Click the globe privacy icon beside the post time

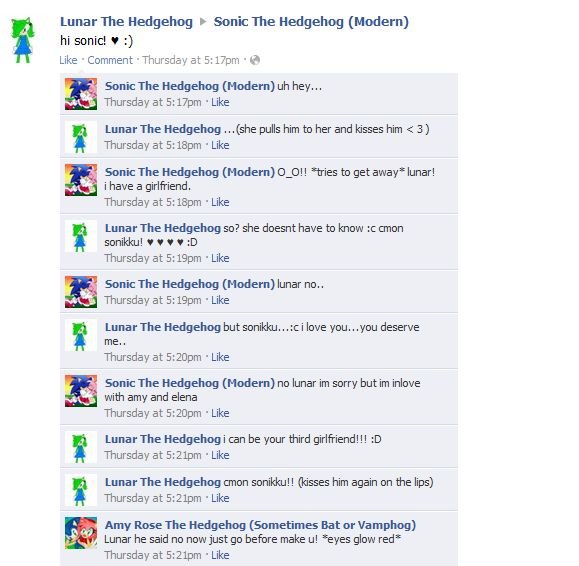(255, 60)
